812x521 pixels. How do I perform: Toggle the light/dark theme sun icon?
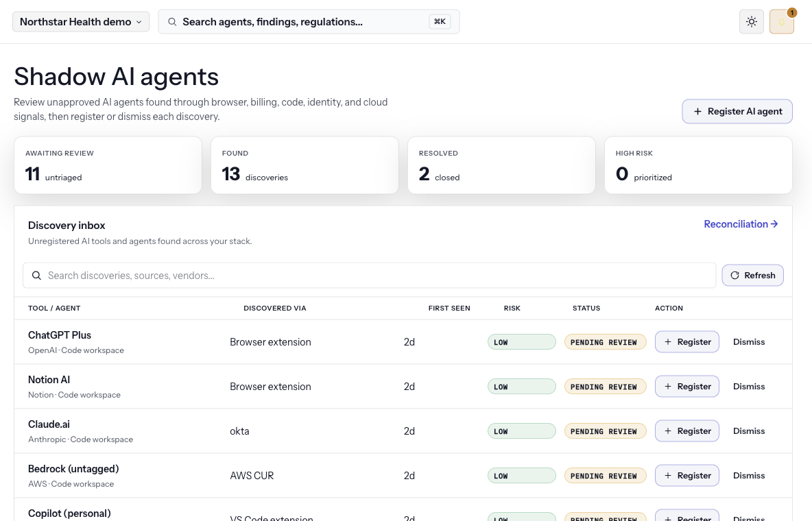coord(752,22)
